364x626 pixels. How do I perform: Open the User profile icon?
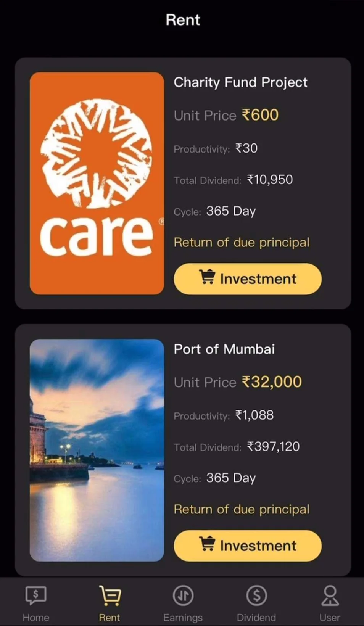coord(330,595)
